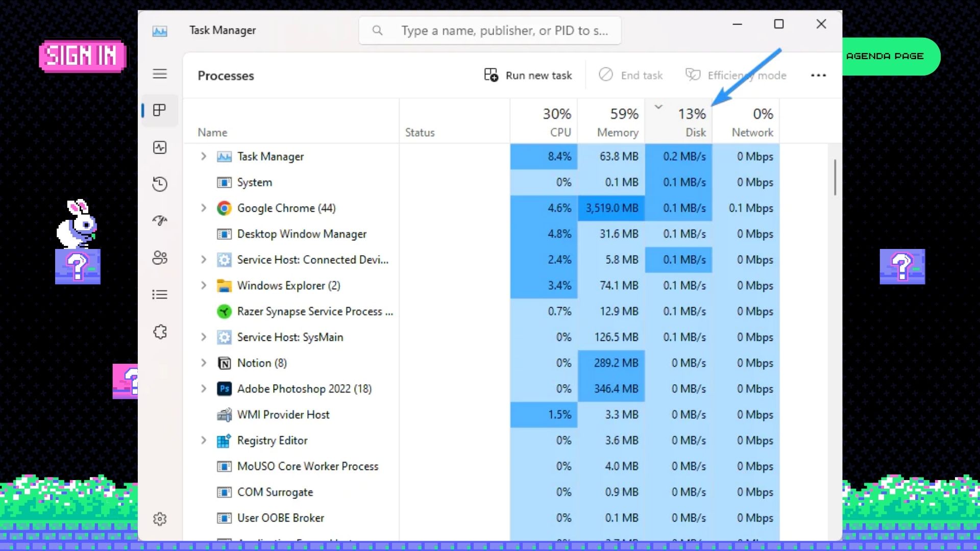Click the Windows Explorer folder icon
The image size is (980, 551).
[224, 286]
